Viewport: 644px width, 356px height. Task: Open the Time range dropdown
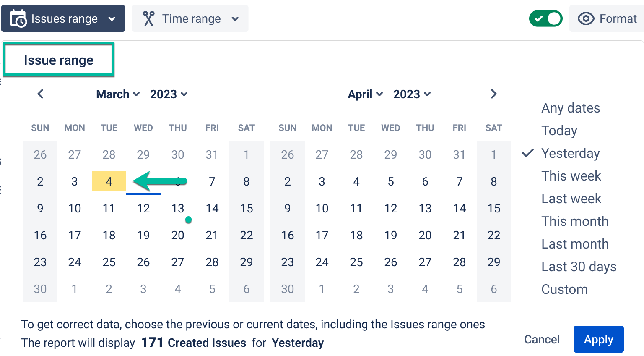tap(190, 19)
